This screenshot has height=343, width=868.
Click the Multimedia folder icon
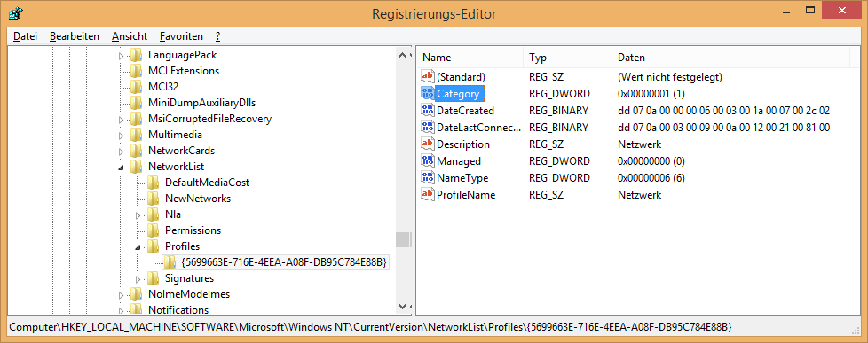tap(137, 135)
